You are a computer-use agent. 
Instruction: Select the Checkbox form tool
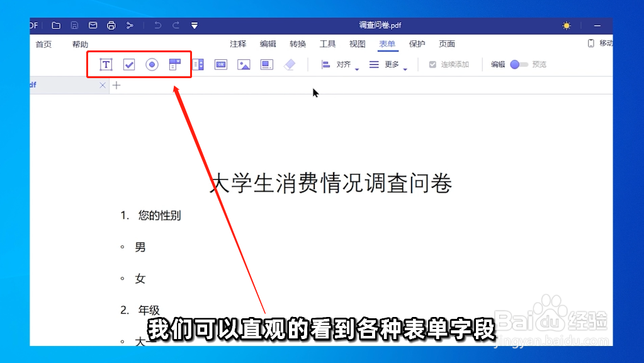(128, 64)
